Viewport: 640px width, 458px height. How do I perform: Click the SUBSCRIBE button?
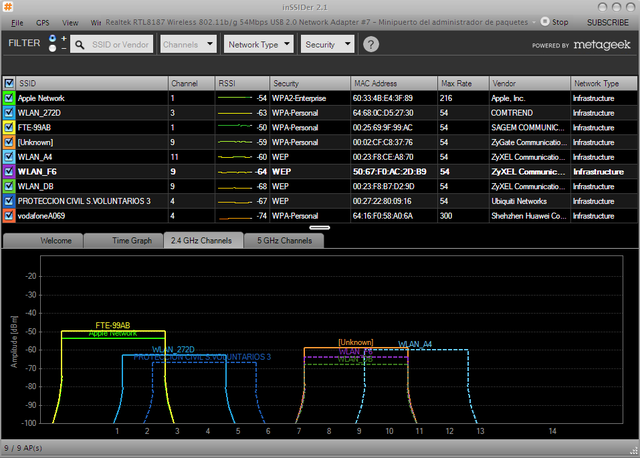(x=607, y=22)
